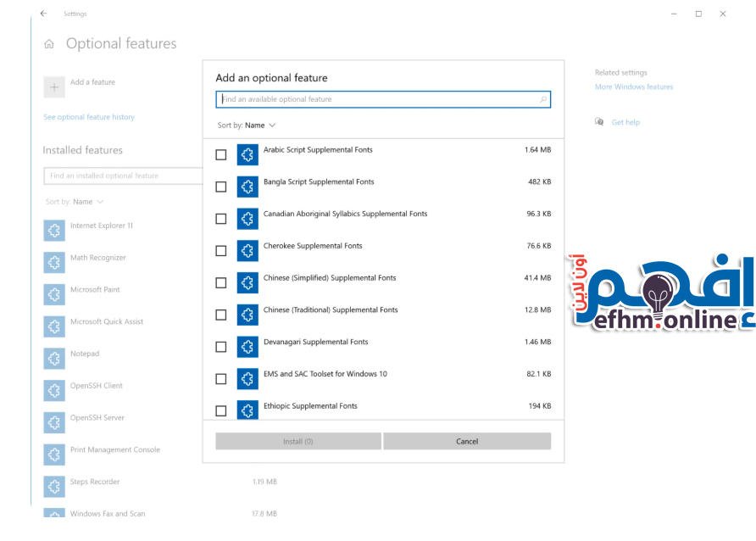Screen dimensions: 756x541
Task: Click the EMS and SAC Toolset icon
Action: (247, 378)
